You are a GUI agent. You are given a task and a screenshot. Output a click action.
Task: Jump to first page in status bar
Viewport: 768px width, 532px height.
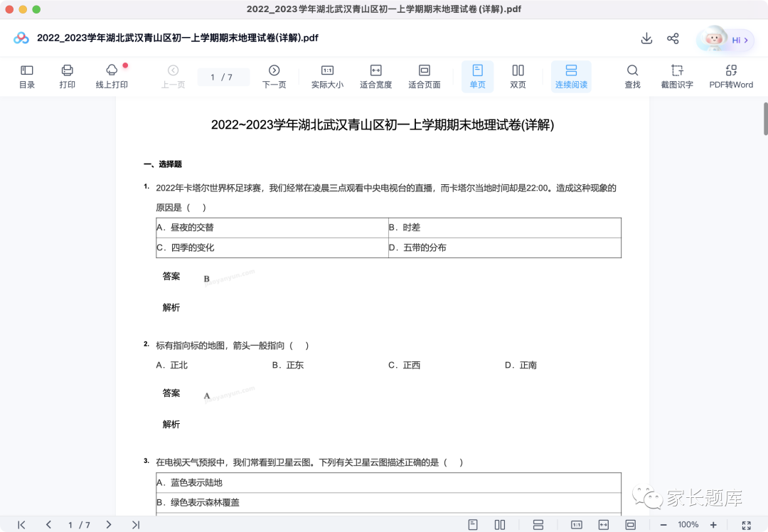coord(21,525)
